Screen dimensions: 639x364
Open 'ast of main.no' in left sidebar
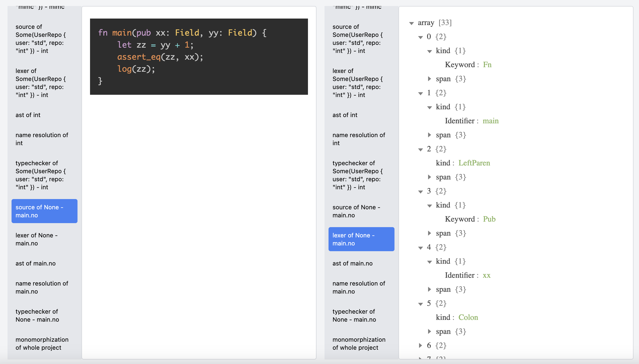(36, 263)
